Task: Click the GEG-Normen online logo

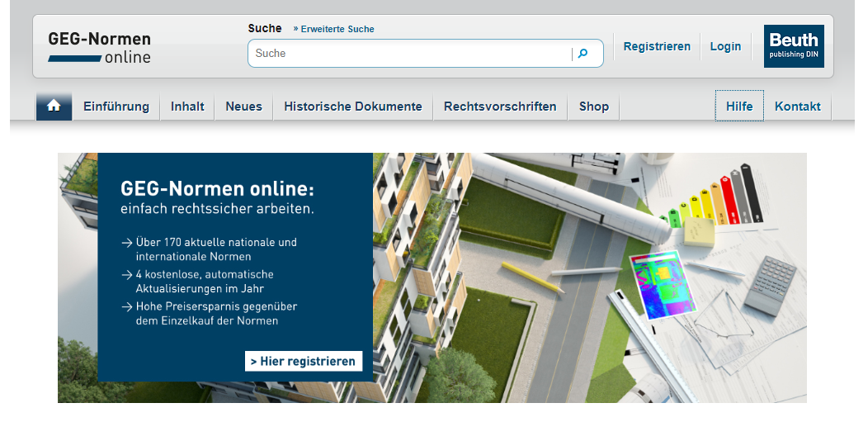Action: (99, 48)
